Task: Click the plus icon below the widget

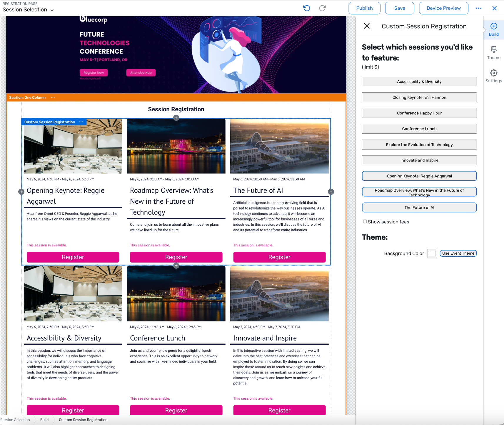Action: [176, 266]
